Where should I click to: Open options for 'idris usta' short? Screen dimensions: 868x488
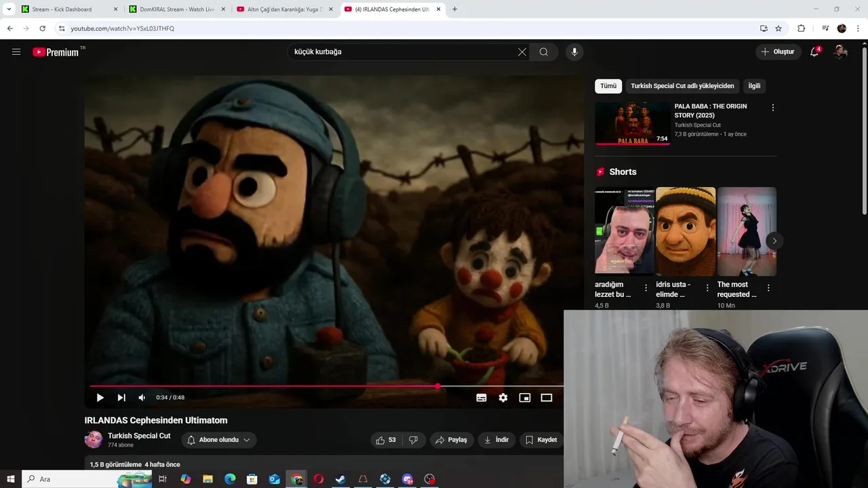click(x=707, y=288)
